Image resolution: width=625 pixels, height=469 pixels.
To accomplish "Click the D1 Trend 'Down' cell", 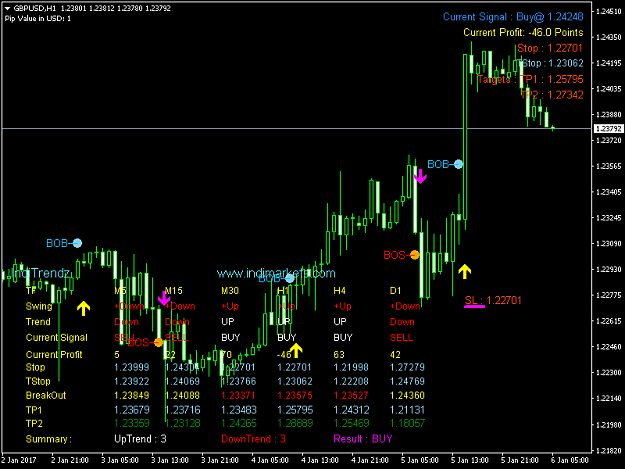I will [x=402, y=322].
